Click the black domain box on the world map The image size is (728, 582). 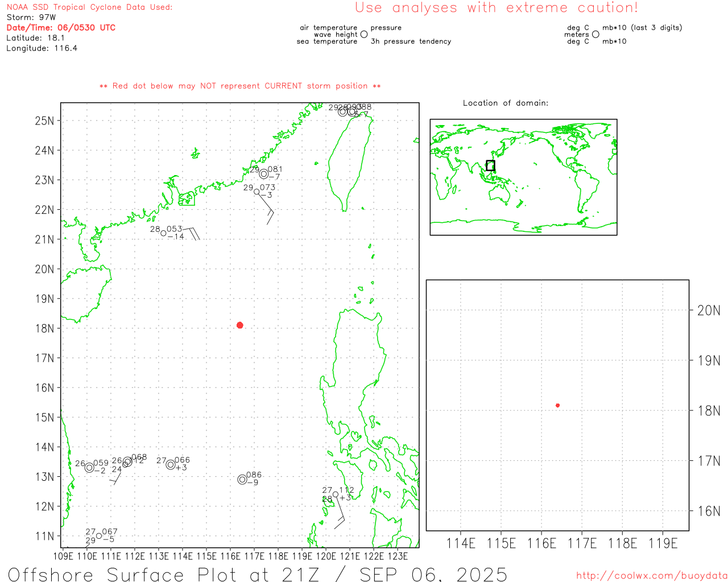(490, 165)
